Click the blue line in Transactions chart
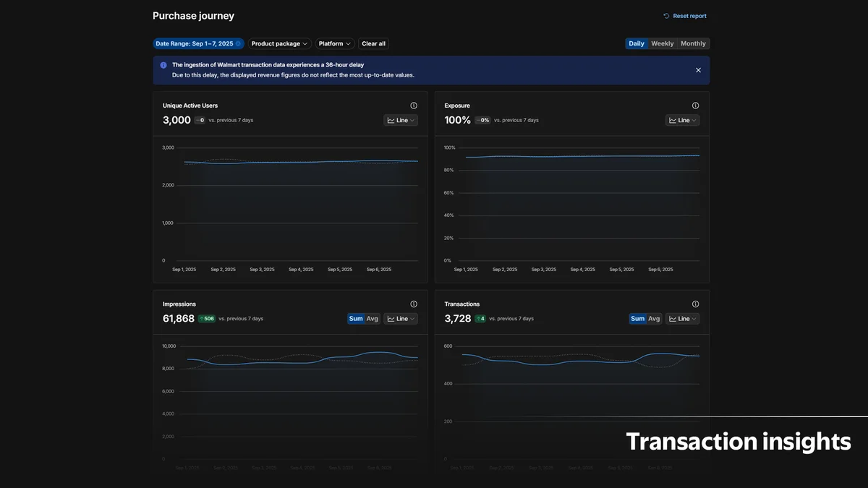 [550, 364]
